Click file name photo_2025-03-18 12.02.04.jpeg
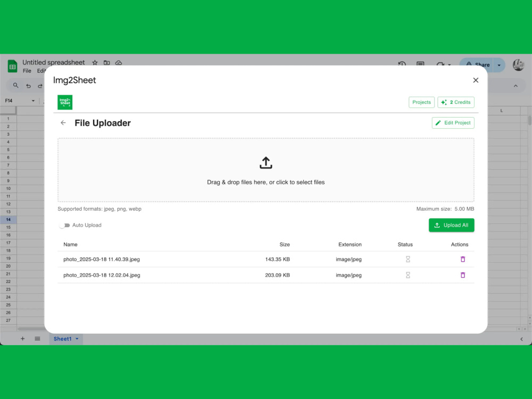This screenshot has height=399, width=532. (102, 275)
